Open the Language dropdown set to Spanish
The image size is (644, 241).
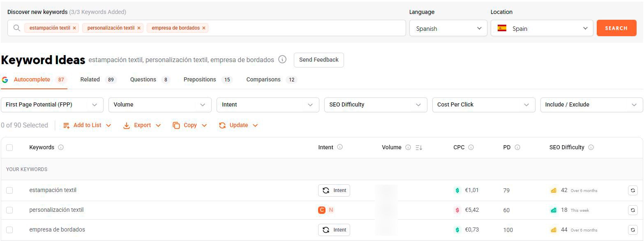(x=448, y=28)
